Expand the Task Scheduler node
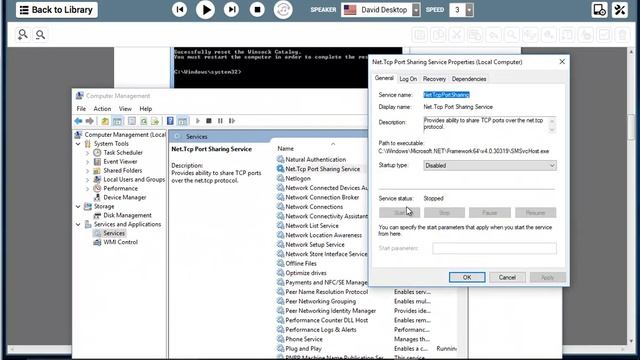Viewport: 640px width, 360px height. tap(87, 153)
